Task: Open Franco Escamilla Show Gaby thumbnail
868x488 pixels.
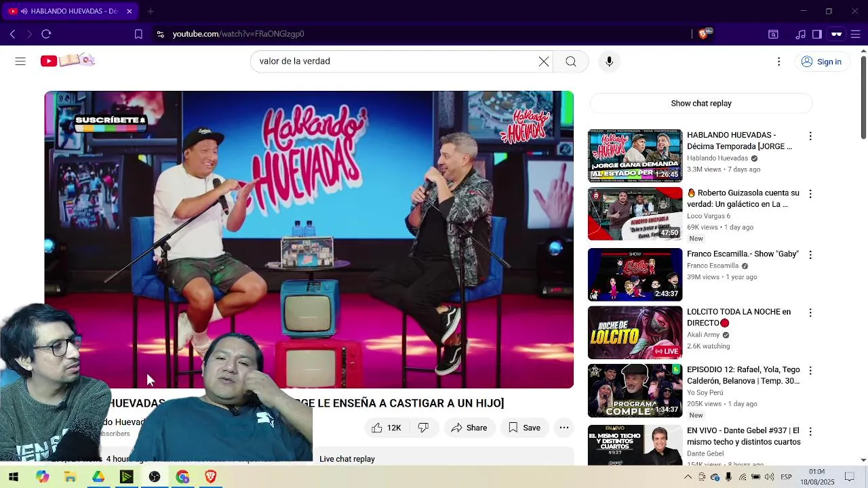Action: click(x=635, y=274)
